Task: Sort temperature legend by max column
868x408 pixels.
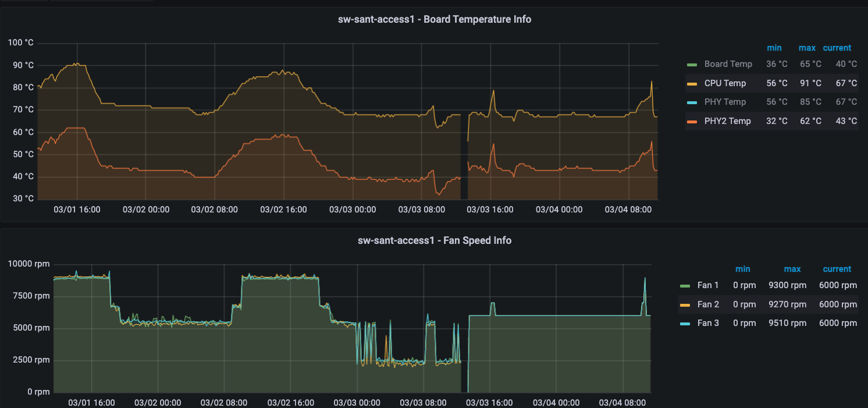Action: (807, 48)
